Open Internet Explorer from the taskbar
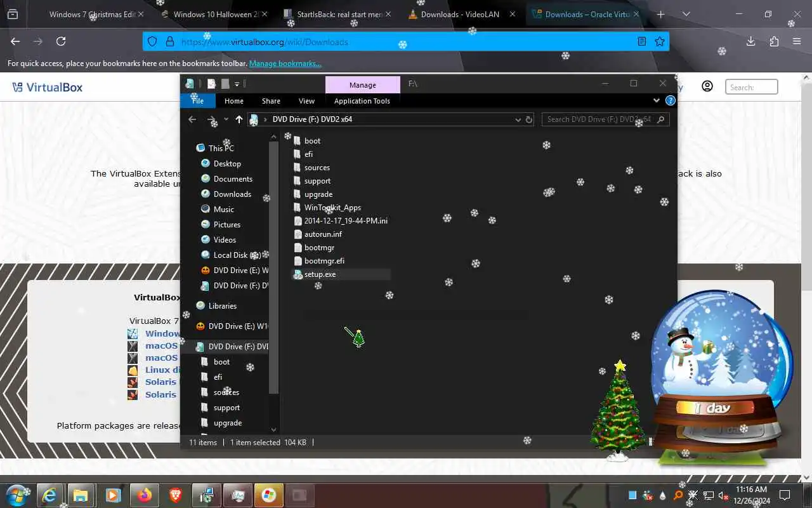The width and height of the screenshot is (812, 508). click(x=49, y=495)
